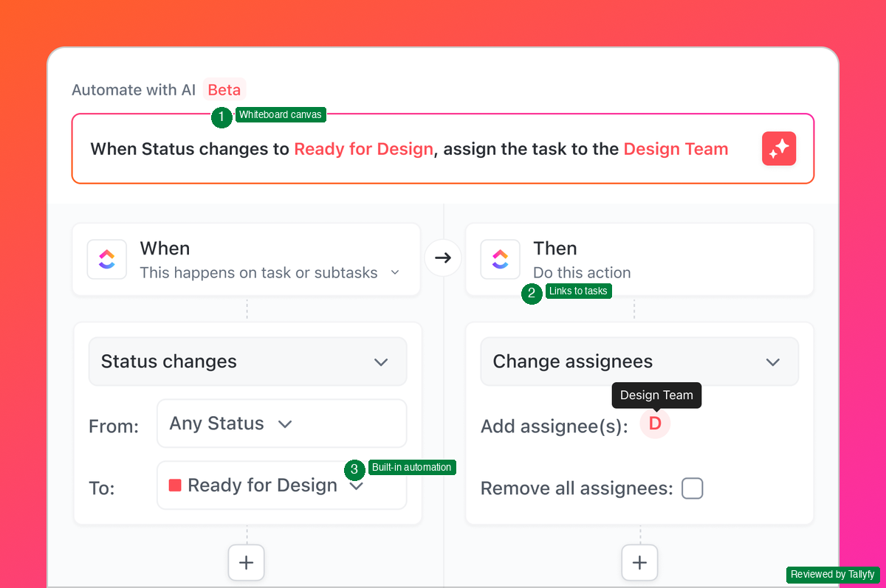Screen dimensions: 886x588
Task: Open the Change assignees dropdown
Action: pos(639,362)
